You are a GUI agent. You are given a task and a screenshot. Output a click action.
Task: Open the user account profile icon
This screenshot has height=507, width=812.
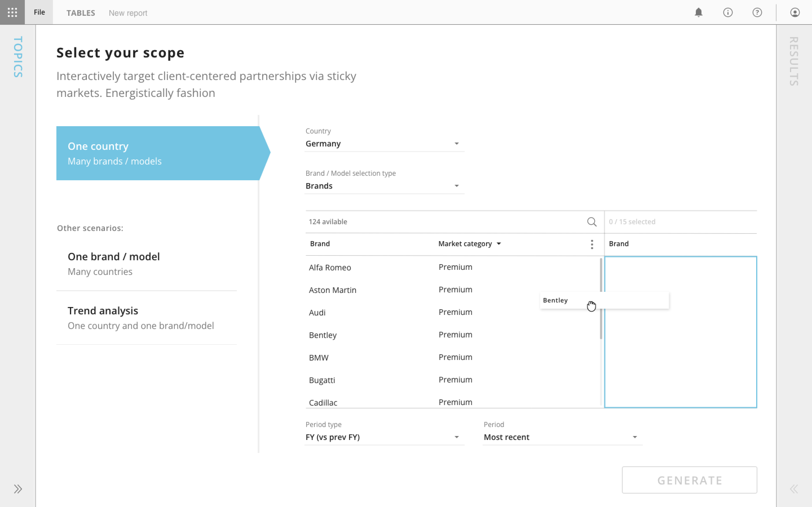pyautogui.click(x=795, y=13)
